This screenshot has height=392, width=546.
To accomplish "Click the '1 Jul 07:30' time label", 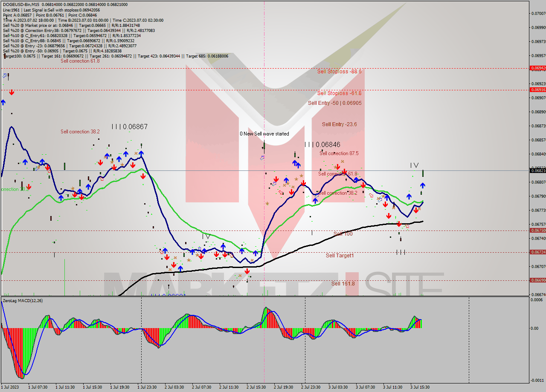I will point(38,387).
